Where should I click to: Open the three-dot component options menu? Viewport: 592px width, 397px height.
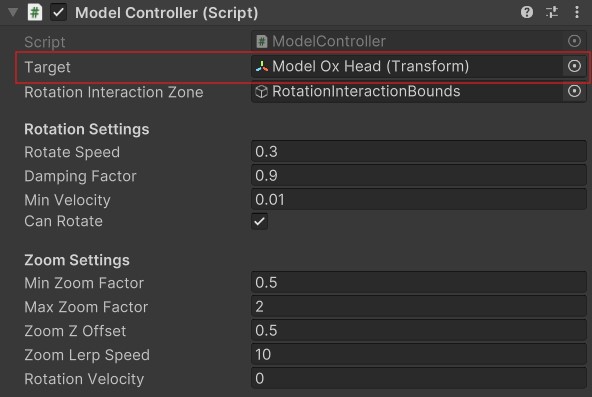pyautogui.click(x=577, y=12)
